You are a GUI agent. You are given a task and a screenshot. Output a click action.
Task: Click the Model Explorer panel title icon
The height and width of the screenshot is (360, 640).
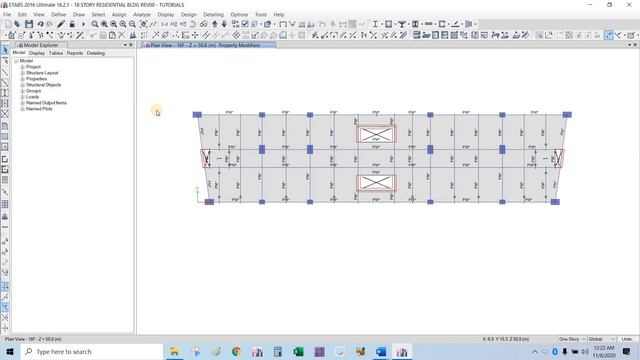20,45
